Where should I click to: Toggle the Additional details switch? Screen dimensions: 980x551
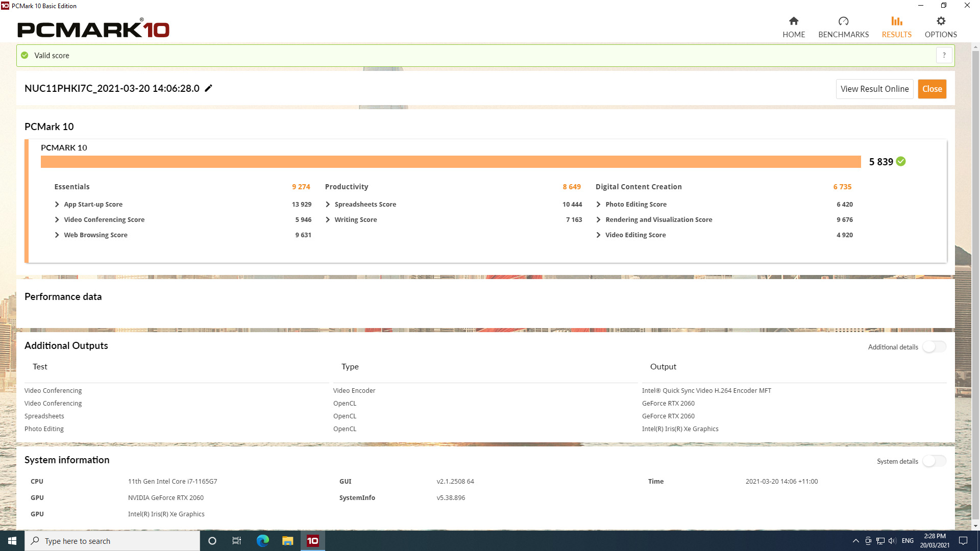click(x=934, y=347)
